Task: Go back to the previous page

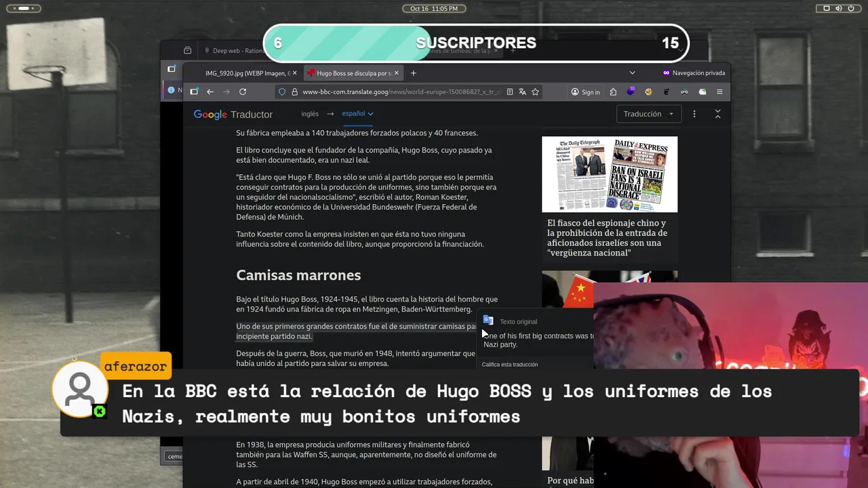Action: click(x=210, y=91)
